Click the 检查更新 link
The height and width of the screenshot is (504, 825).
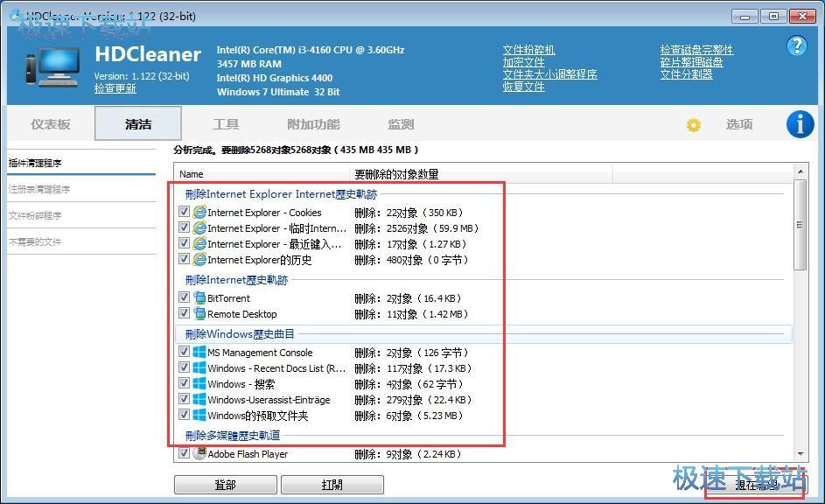[115, 88]
